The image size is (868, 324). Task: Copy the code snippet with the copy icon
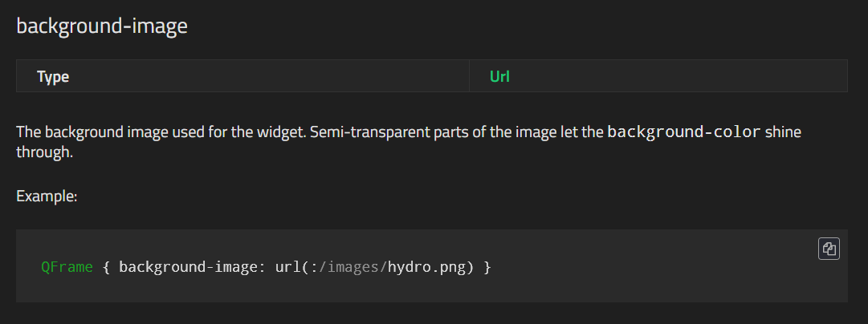click(x=829, y=249)
